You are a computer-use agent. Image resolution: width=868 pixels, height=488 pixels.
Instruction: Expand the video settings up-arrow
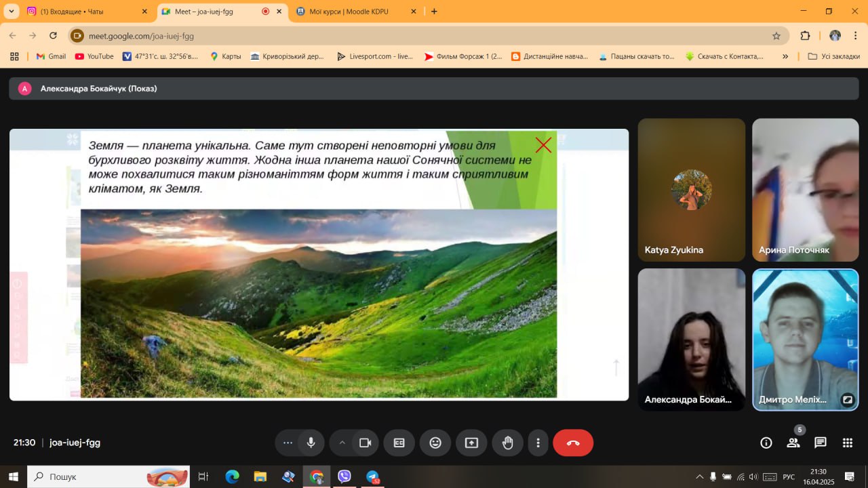click(342, 443)
